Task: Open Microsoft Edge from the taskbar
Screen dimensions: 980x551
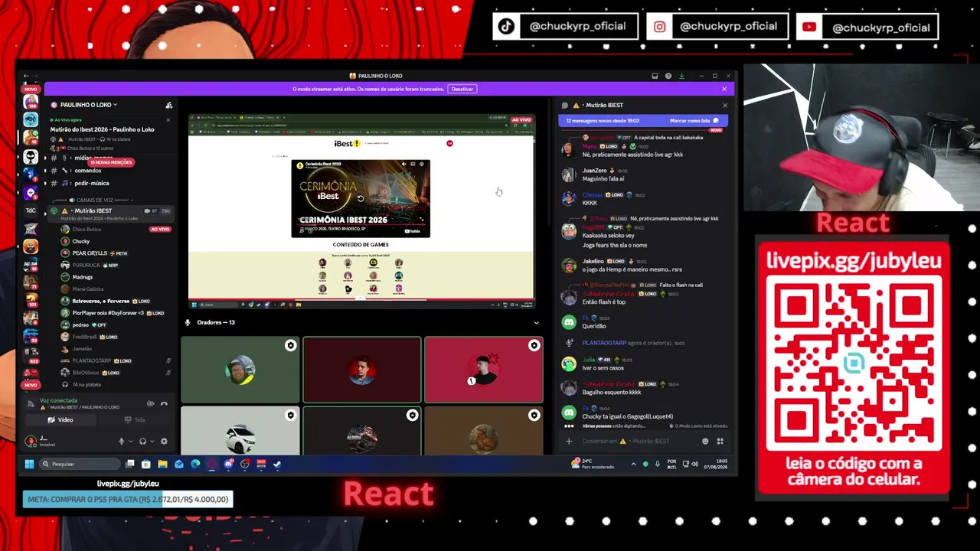Action: 195,464
